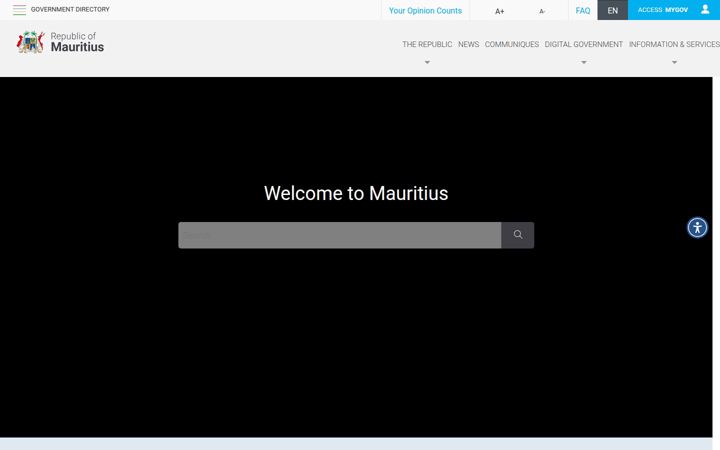Expand Information & Services dropdown arrow
The height and width of the screenshot is (450, 720).
674,62
